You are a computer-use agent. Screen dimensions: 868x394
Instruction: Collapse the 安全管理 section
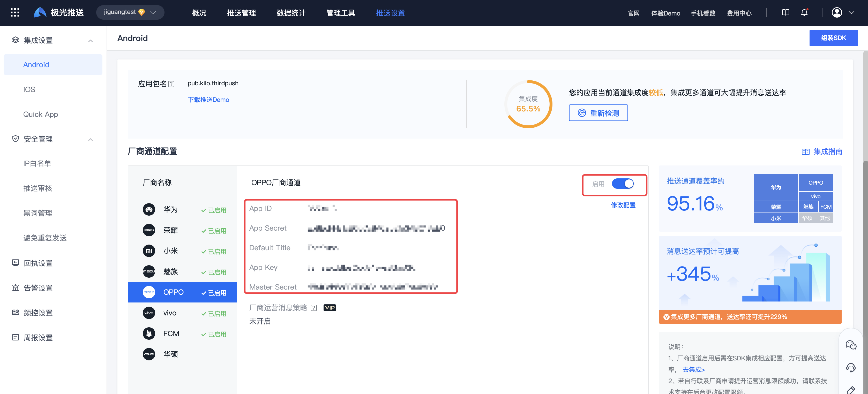pyautogui.click(x=90, y=139)
